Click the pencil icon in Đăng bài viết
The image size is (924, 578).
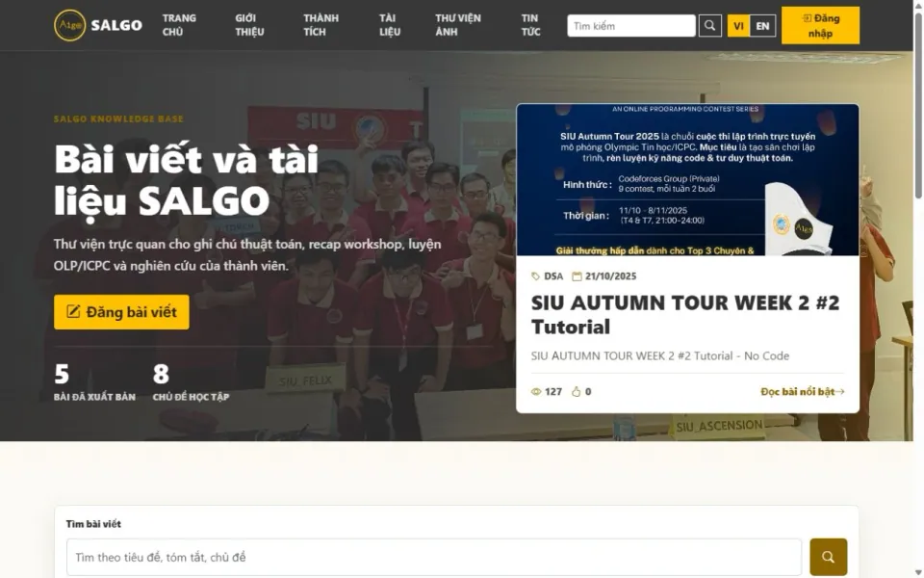pyautogui.click(x=73, y=311)
